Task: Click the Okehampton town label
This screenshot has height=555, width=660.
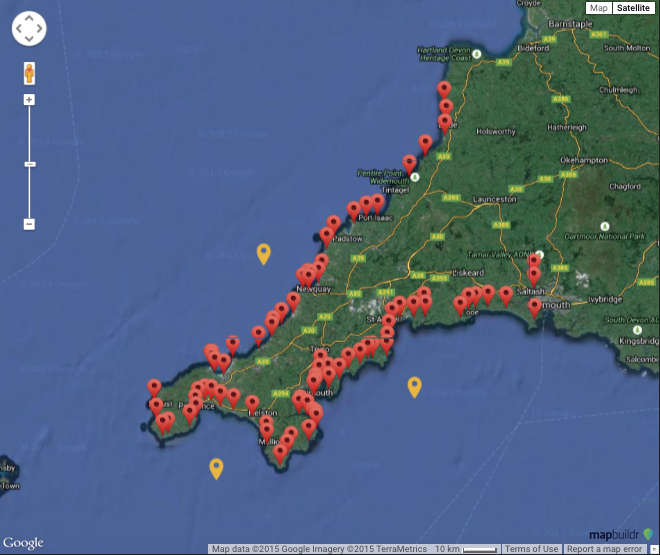Action: [584, 160]
